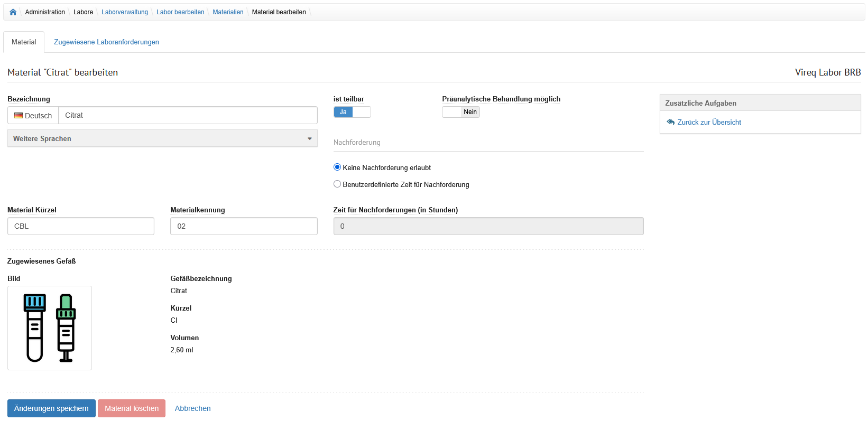Click the back arrow icon beside Zurück zur Übersicht

click(670, 122)
